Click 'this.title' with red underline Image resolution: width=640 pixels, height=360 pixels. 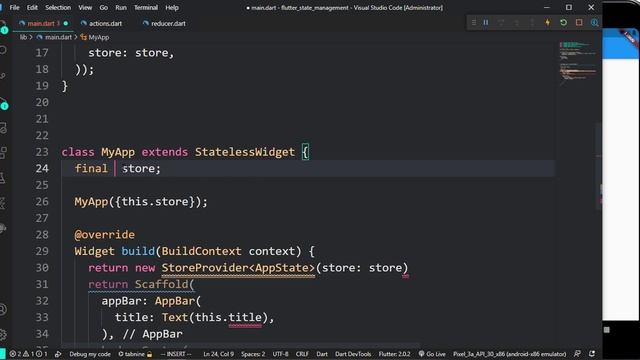228,317
